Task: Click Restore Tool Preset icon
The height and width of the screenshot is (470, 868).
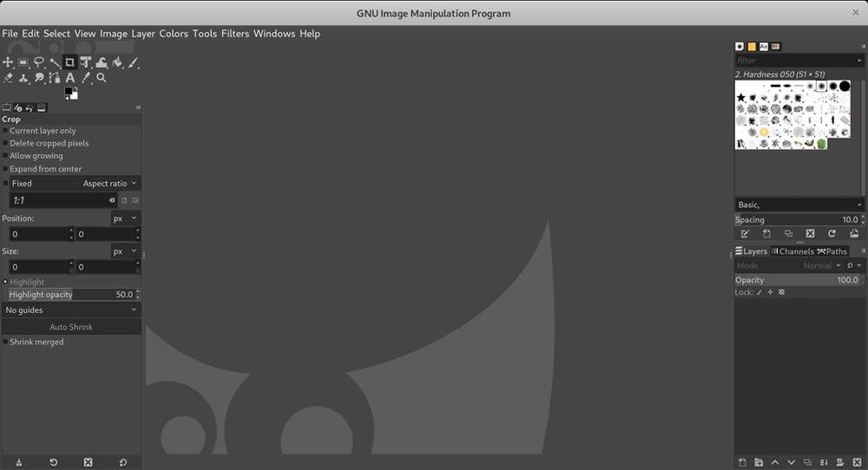Action: (x=54, y=462)
